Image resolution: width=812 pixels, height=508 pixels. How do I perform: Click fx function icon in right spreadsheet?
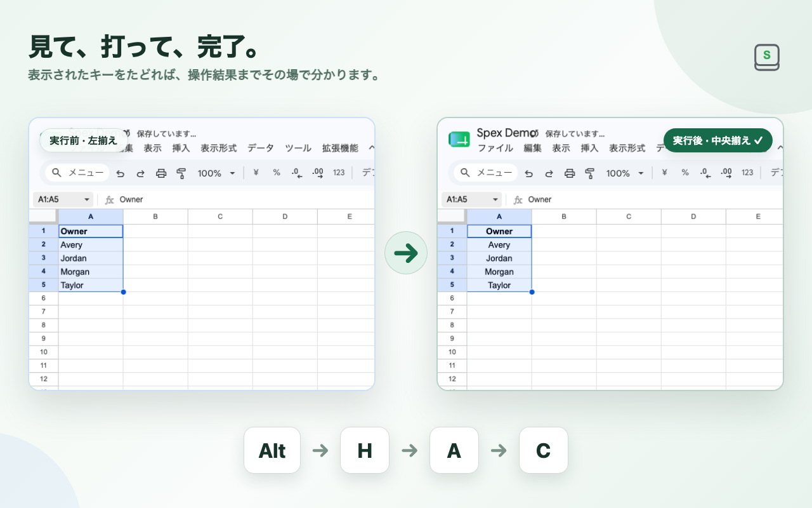click(518, 199)
